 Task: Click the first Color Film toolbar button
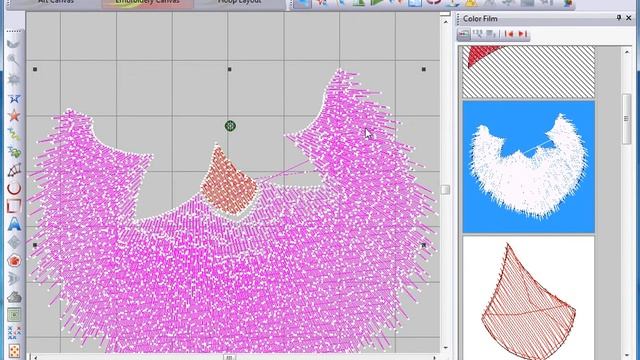coord(464,34)
